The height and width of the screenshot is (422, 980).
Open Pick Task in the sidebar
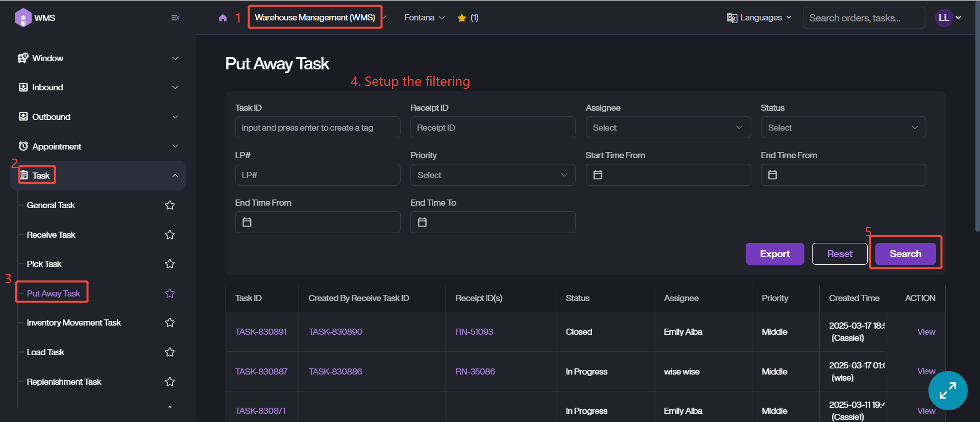point(44,264)
